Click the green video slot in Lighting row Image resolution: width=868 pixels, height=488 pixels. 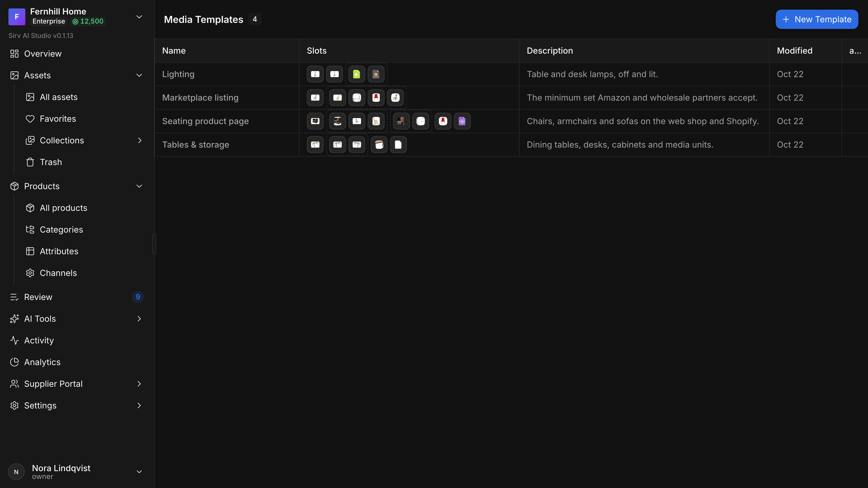[x=356, y=74]
